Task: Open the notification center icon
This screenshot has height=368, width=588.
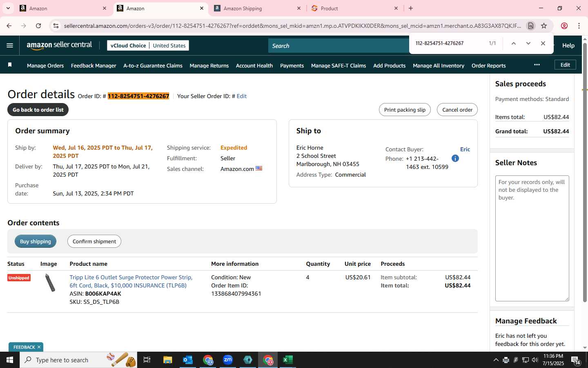Action: tap(576, 360)
